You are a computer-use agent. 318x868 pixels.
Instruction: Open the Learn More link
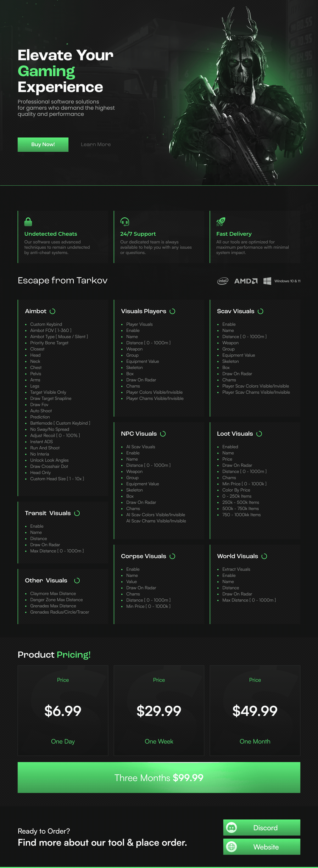[x=96, y=145]
